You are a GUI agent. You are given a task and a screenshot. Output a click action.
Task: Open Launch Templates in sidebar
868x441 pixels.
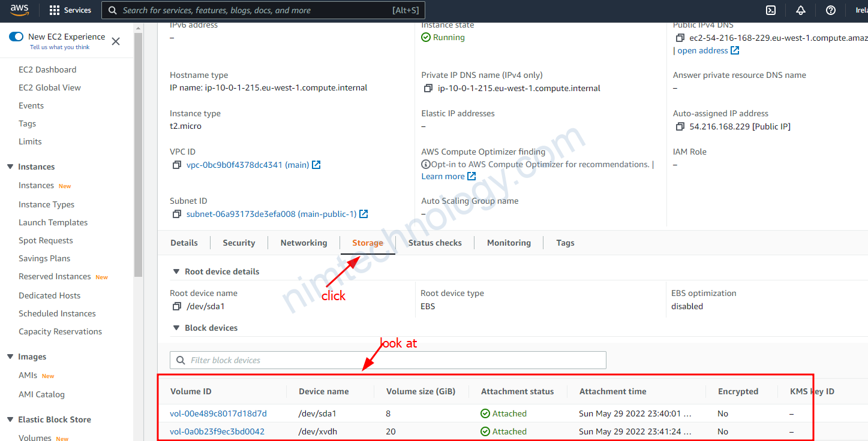(53, 222)
